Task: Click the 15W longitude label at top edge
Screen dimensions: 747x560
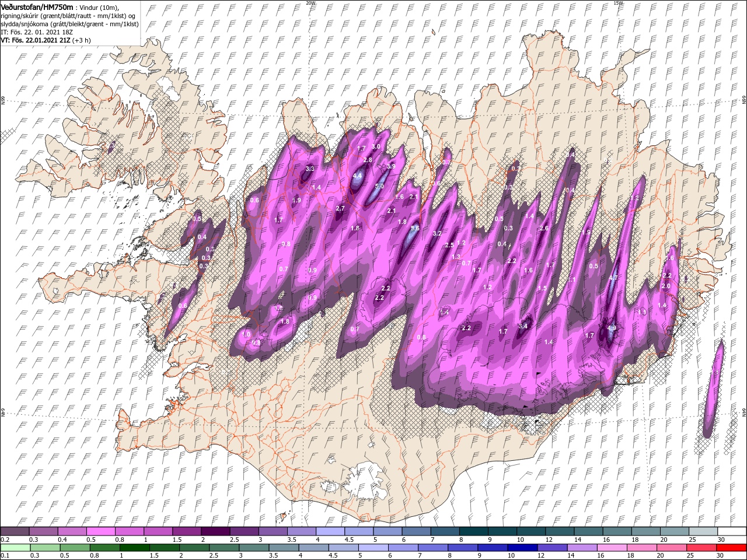Action: click(618, 3)
